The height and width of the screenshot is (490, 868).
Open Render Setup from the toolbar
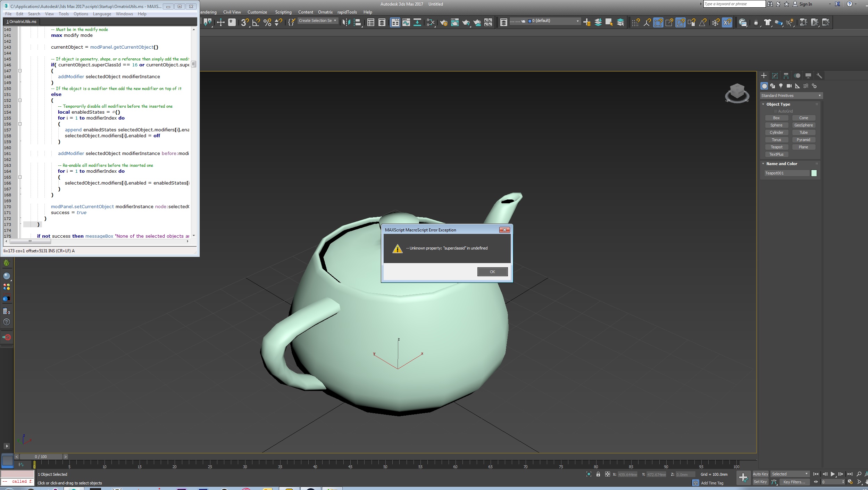coord(443,23)
